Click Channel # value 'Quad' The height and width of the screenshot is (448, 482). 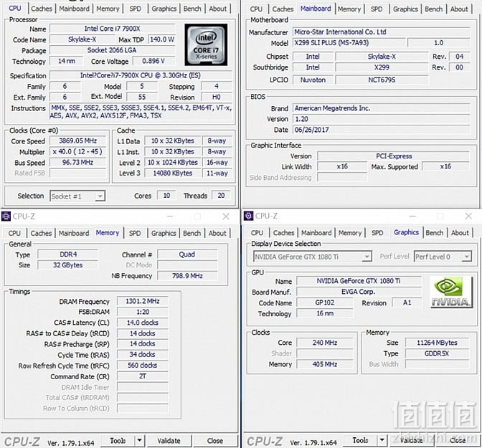click(187, 254)
